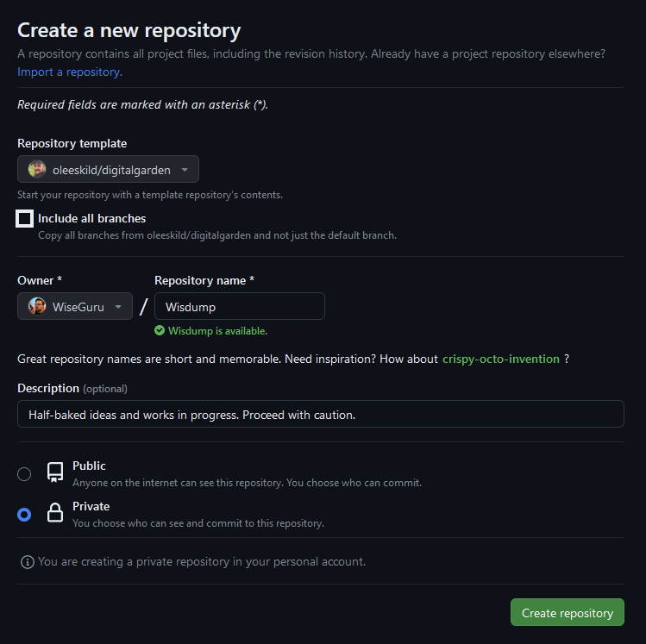Select the Private visibility radio button
Image resolution: width=646 pixels, height=644 pixels.
pyautogui.click(x=24, y=515)
